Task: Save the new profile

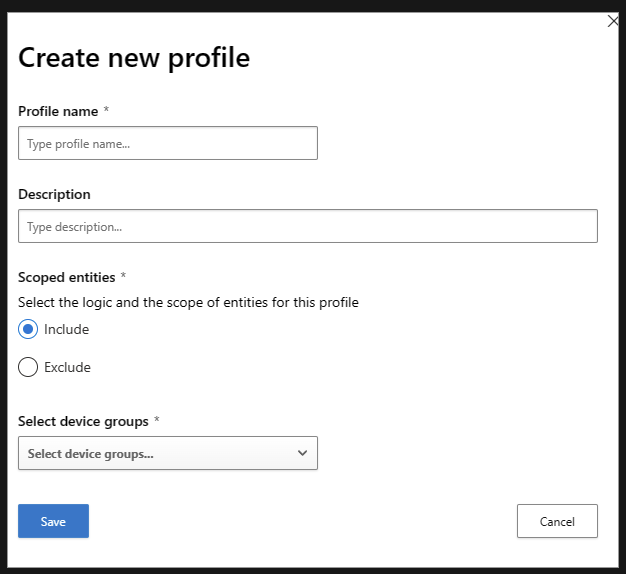Action: tap(53, 521)
